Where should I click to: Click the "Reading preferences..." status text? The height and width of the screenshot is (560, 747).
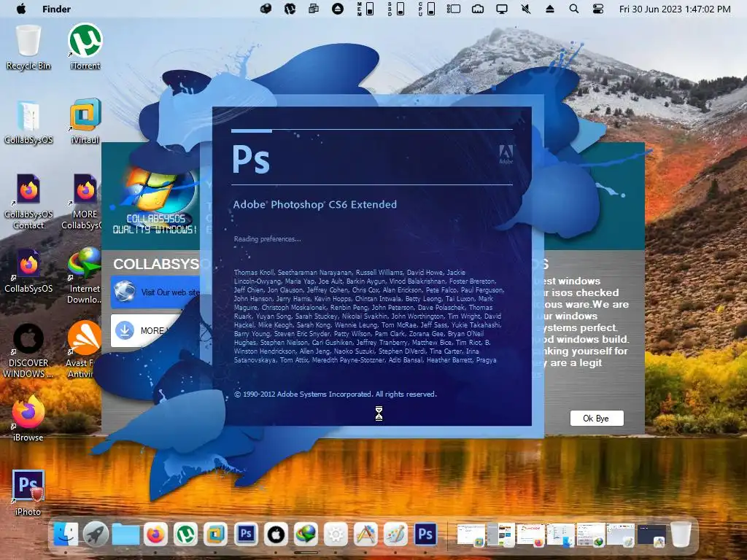(x=267, y=239)
